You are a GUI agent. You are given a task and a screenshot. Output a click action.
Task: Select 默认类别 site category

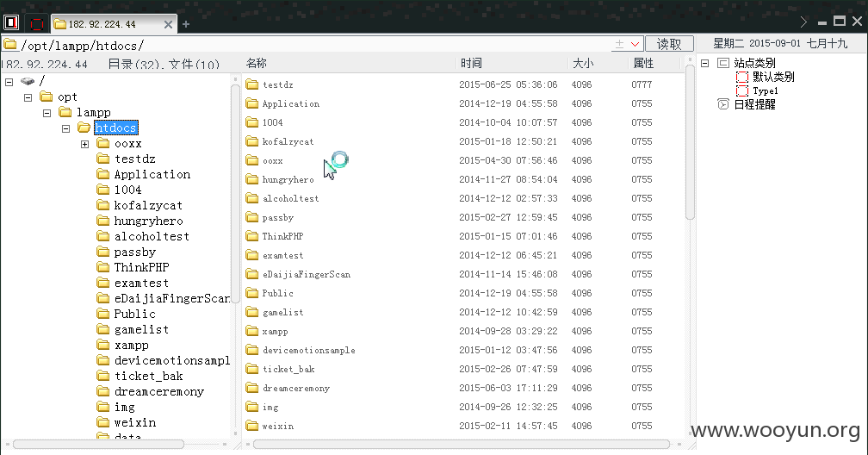772,77
